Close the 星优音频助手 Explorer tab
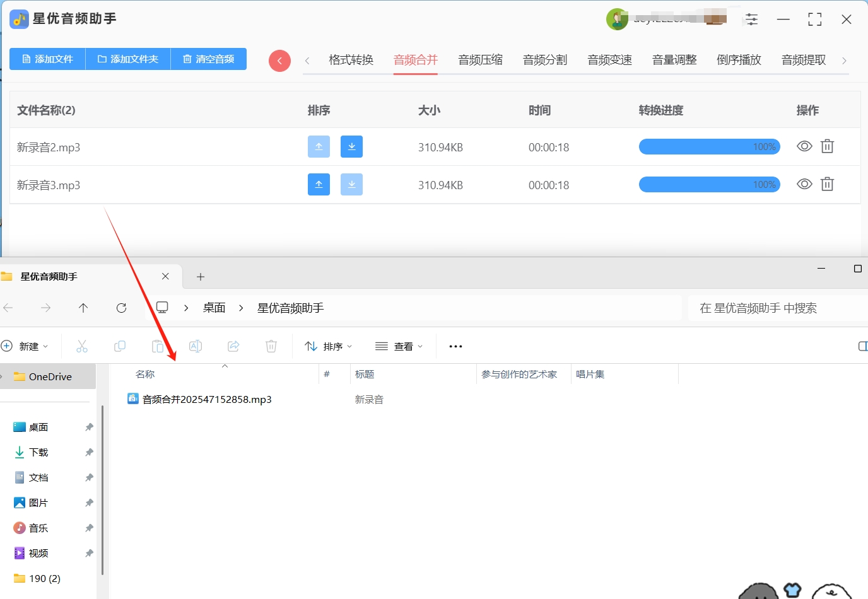The height and width of the screenshot is (599, 868). click(x=165, y=276)
